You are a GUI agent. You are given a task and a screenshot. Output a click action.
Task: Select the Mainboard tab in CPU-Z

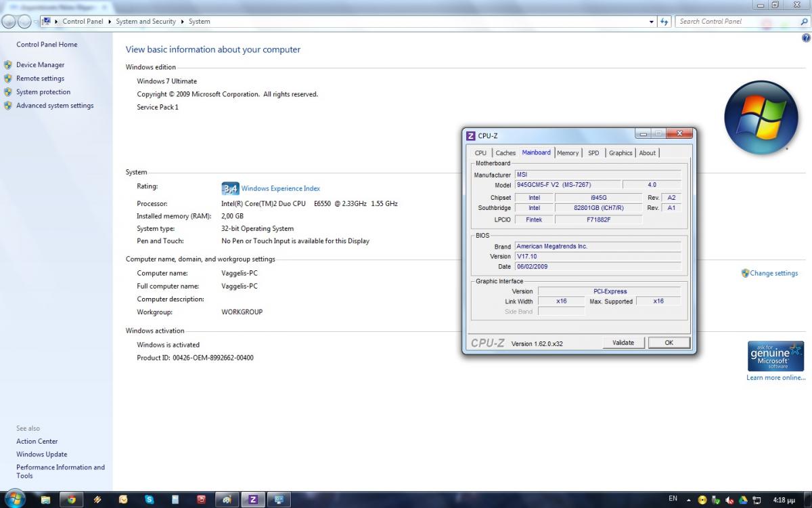(x=537, y=152)
